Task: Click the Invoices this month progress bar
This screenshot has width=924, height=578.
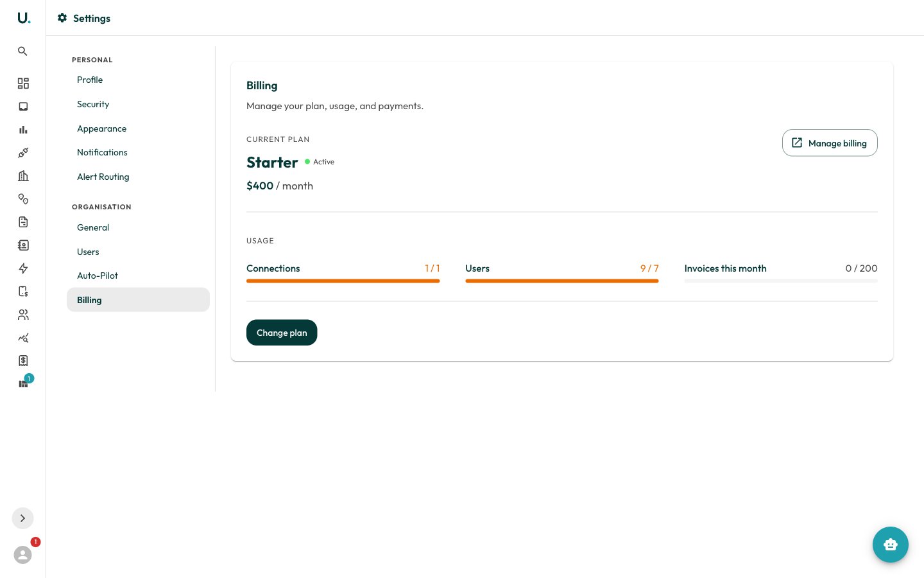Action: pos(781,281)
